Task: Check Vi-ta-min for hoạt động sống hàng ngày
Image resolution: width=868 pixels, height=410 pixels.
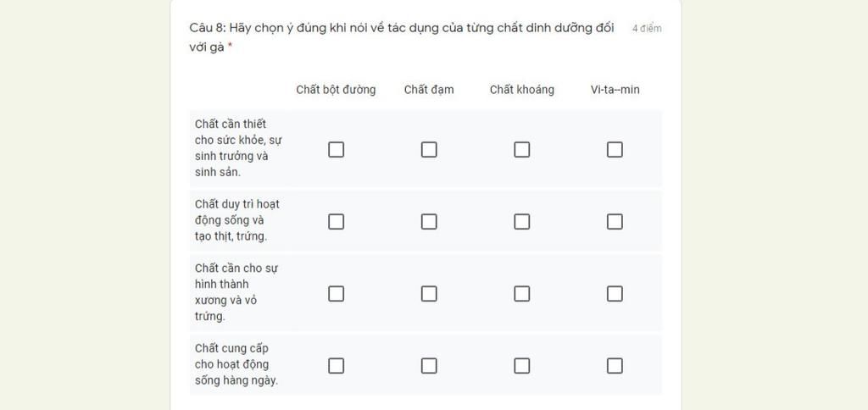Action: coord(615,366)
